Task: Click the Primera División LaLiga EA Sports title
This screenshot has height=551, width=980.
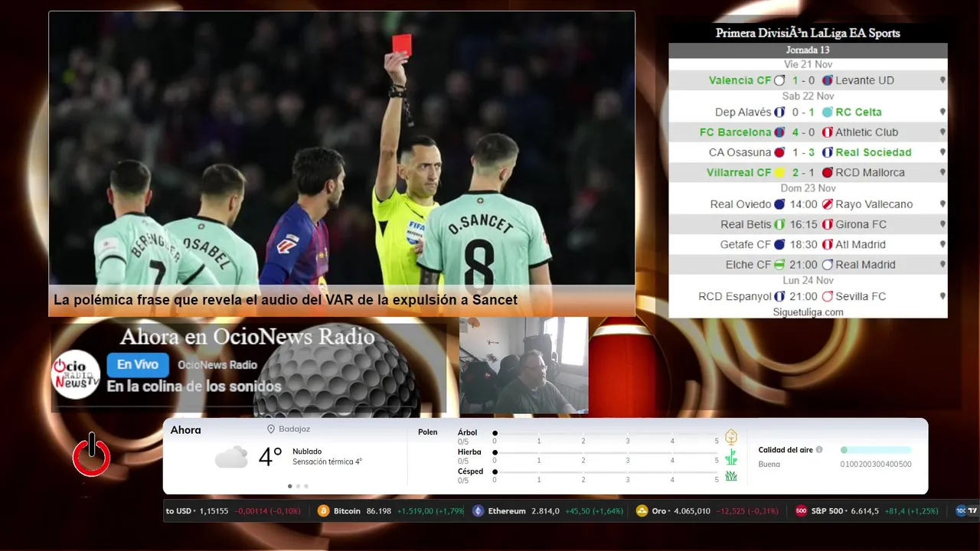Action: click(808, 33)
